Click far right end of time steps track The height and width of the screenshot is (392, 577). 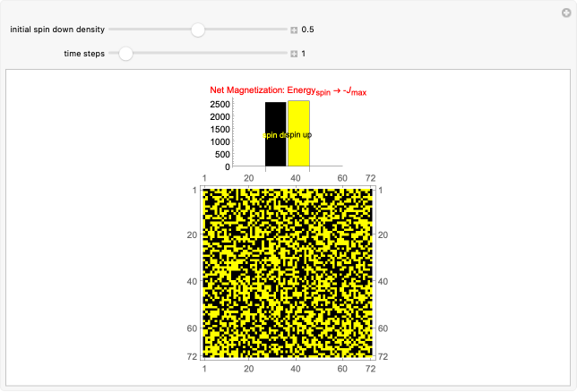pyautogui.click(x=284, y=54)
